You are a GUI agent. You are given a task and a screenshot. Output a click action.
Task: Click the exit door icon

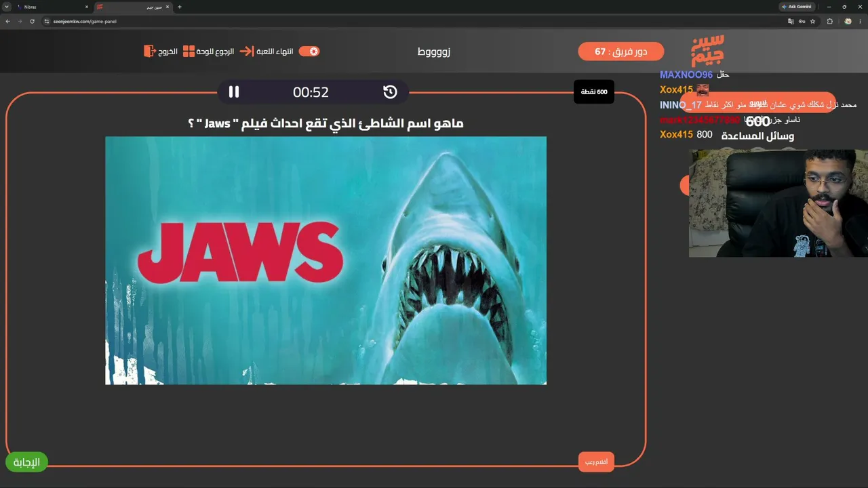tap(149, 52)
